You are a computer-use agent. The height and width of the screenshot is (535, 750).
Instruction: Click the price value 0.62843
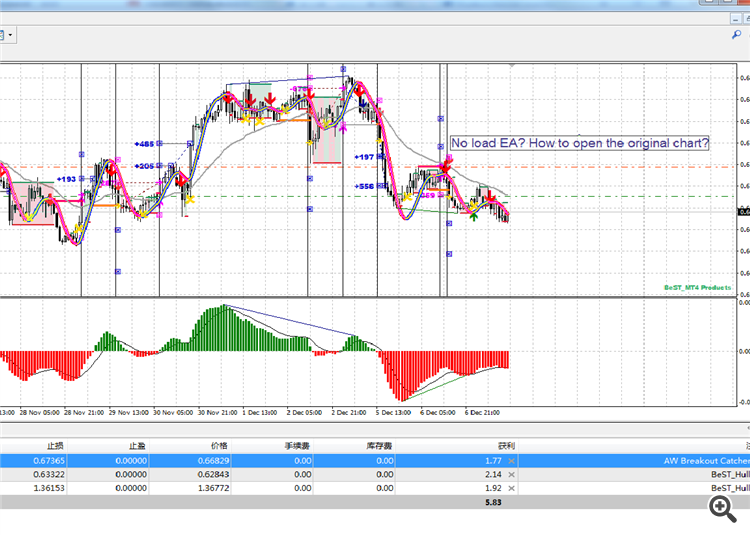213,475
